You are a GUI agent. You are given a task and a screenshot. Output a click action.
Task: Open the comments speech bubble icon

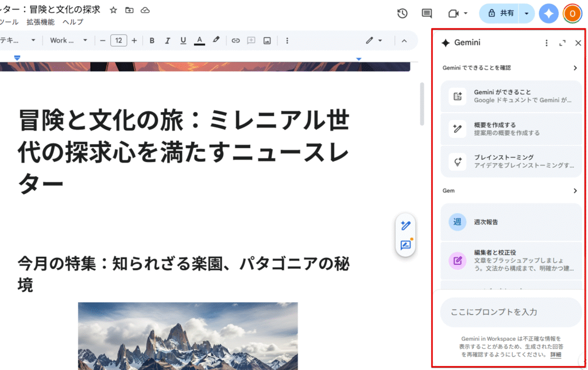click(x=427, y=13)
